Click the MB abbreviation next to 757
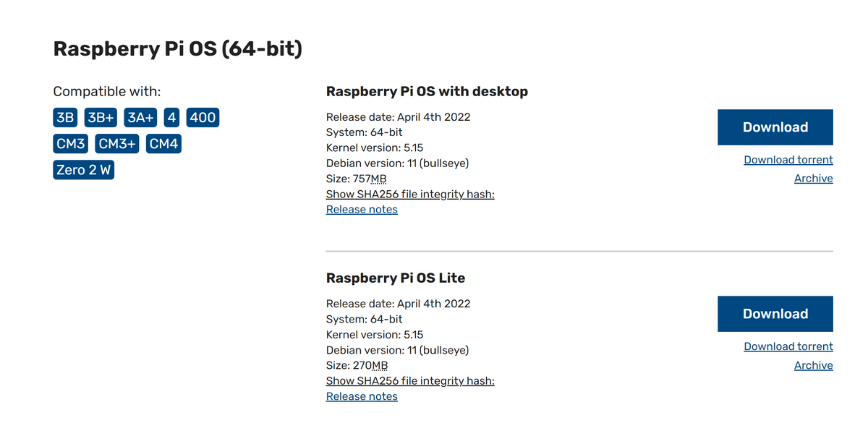 [x=379, y=179]
